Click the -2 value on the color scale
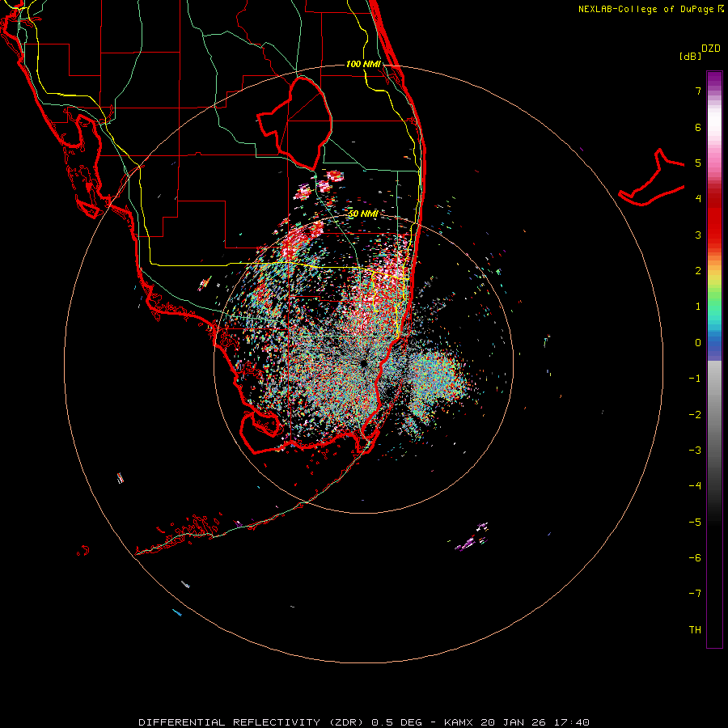728x728 pixels. (695, 414)
